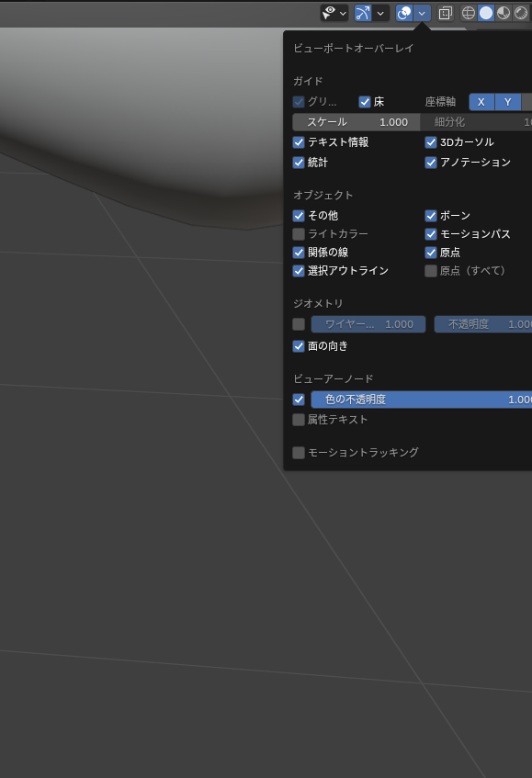Screen dimensions: 532x778
Task: Click the 細分化 field
Action: (x=476, y=122)
